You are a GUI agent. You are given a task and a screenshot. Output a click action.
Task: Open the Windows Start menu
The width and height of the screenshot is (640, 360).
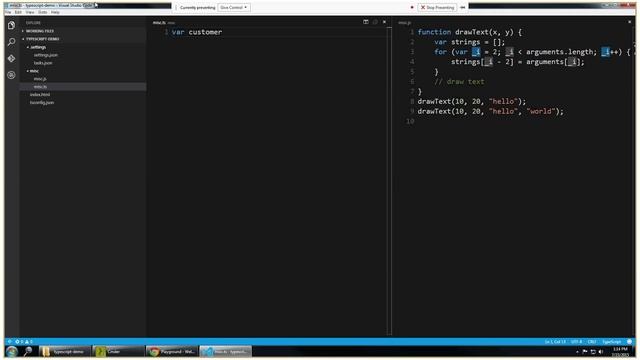click(x=11, y=351)
